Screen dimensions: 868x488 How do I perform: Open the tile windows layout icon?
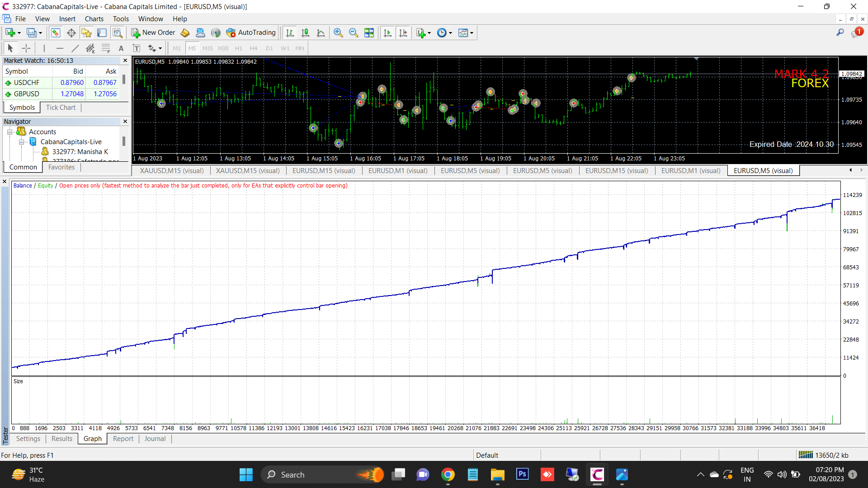369,33
